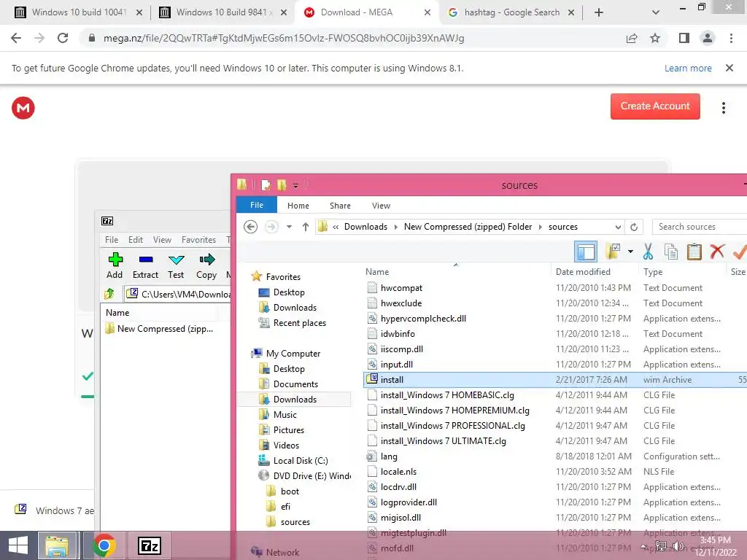This screenshot has height=560, width=747.
Task: Open Chrome three-dot settings menu
Action: [731, 38]
